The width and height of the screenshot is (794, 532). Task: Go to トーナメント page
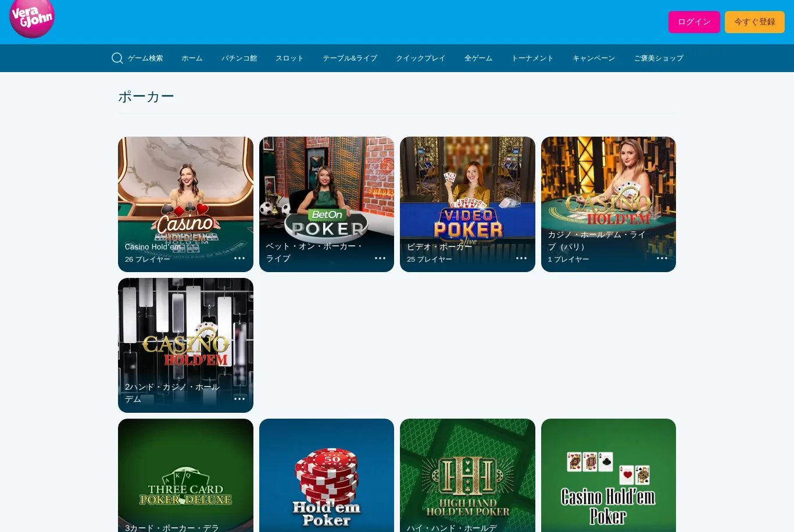[532, 58]
